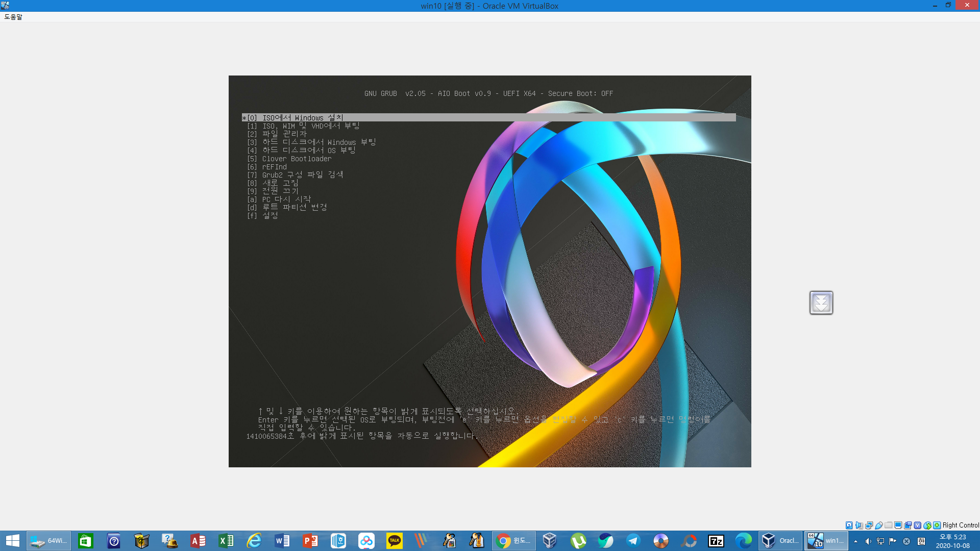Restore down the VirtualBox window
Viewport: 980px width, 551px height.
(948, 5)
